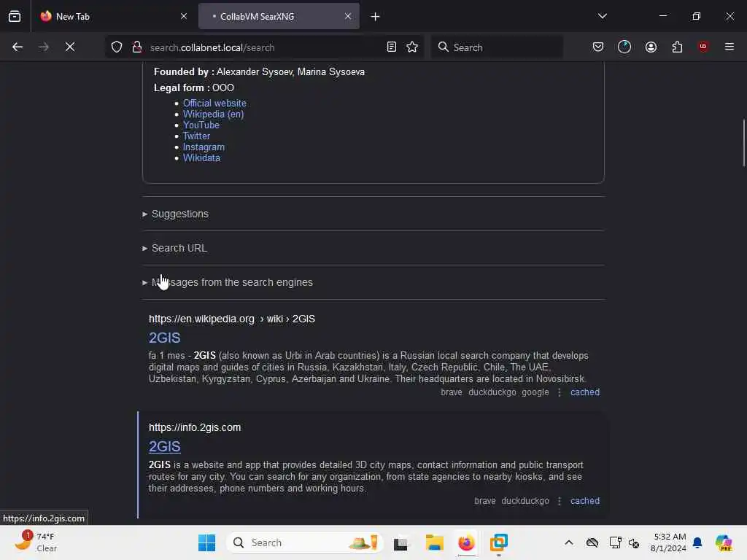
Task: Open the Task View taskbar icon
Action: coord(400,542)
